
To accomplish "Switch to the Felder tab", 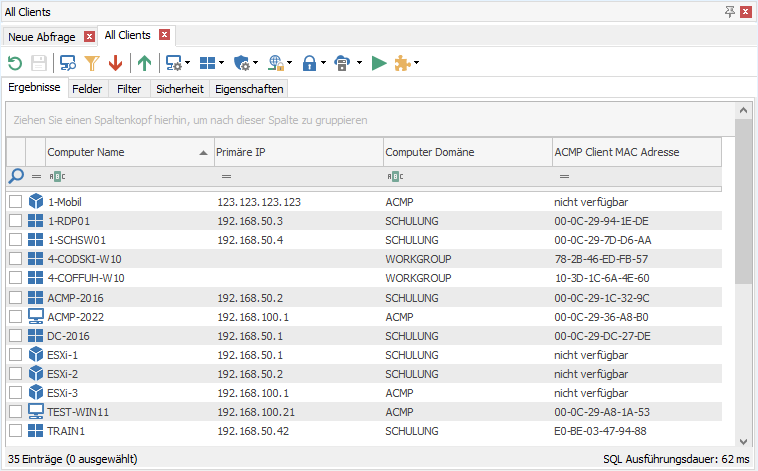I will coord(87,89).
